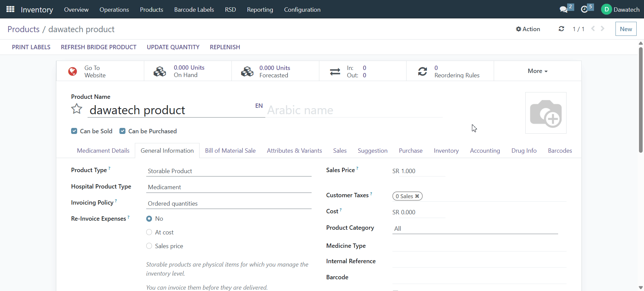Open Product Category dropdown
644x291 pixels.
[x=475, y=229]
